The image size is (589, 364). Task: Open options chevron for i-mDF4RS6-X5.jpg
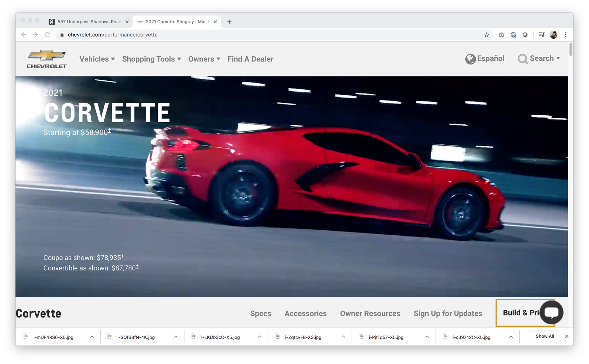[x=92, y=337]
